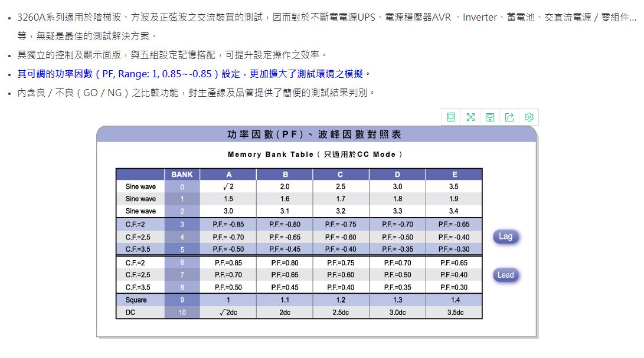Expand the table image to fullscreen
The image size is (644, 358).
[470, 117]
